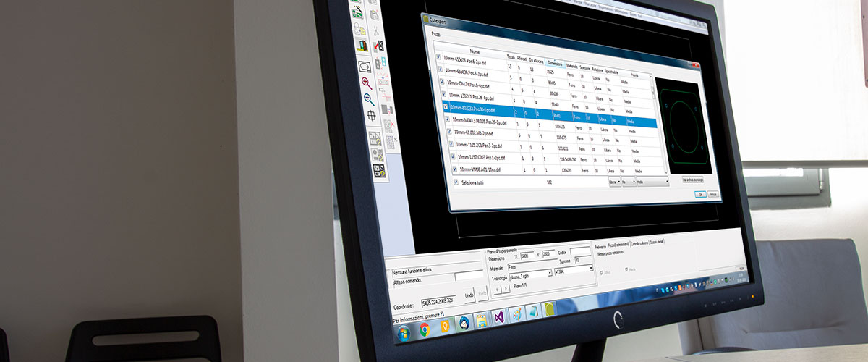Click the part preview thumbnail
The image size is (868, 362).
pos(684,127)
